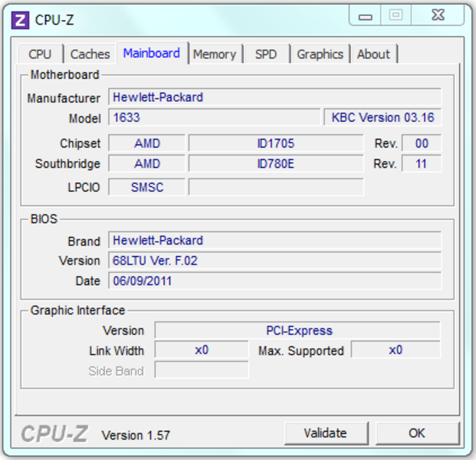
Task: Click the Southbridge label
Action: [67, 164]
